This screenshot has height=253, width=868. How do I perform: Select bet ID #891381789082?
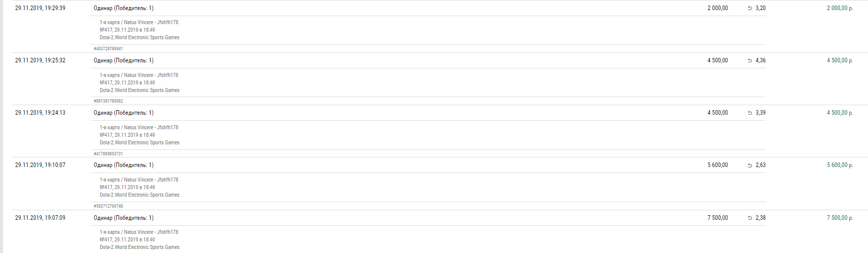click(x=108, y=101)
